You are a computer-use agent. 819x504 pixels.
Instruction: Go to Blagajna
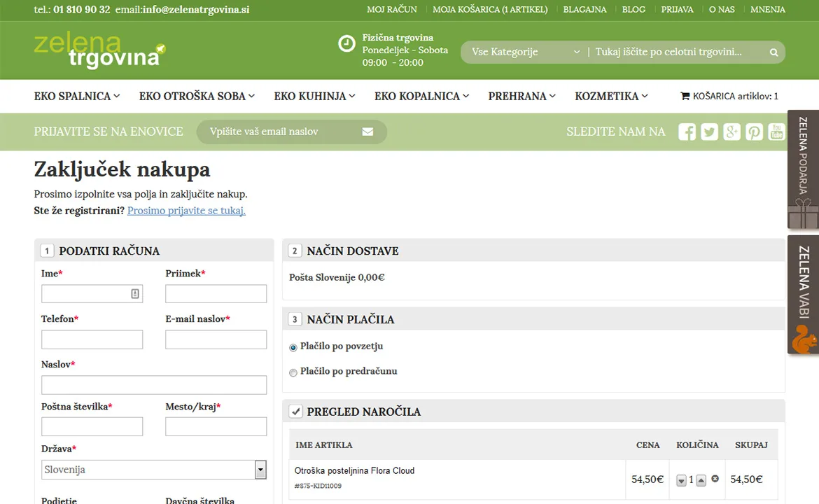click(x=584, y=9)
